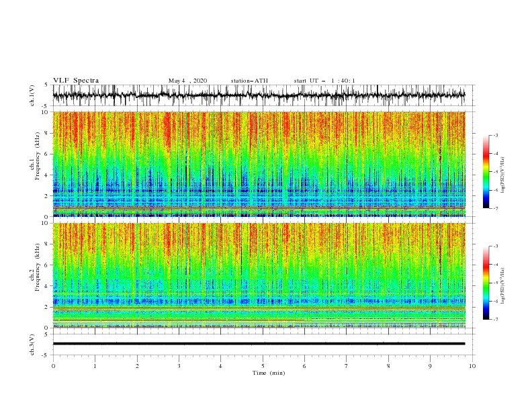Click the "-5" tick of ch.3(V) axis
This screenshot has width=532, height=411.
[46, 355]
